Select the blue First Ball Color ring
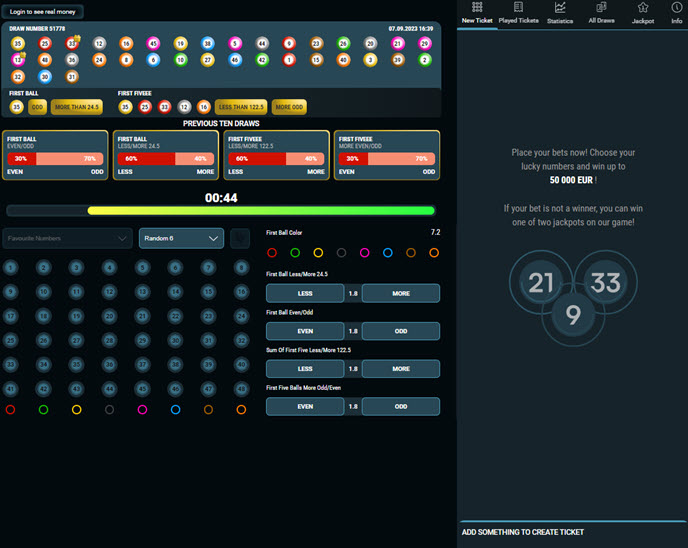 387,253
